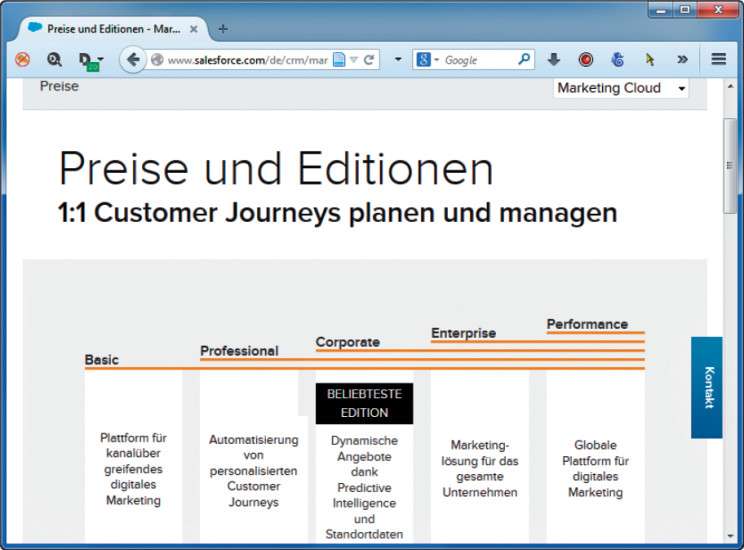The width and height of the screenshot is (744, 550).
Task: Show more toolbar items chevron
Action: pos(682,60)
